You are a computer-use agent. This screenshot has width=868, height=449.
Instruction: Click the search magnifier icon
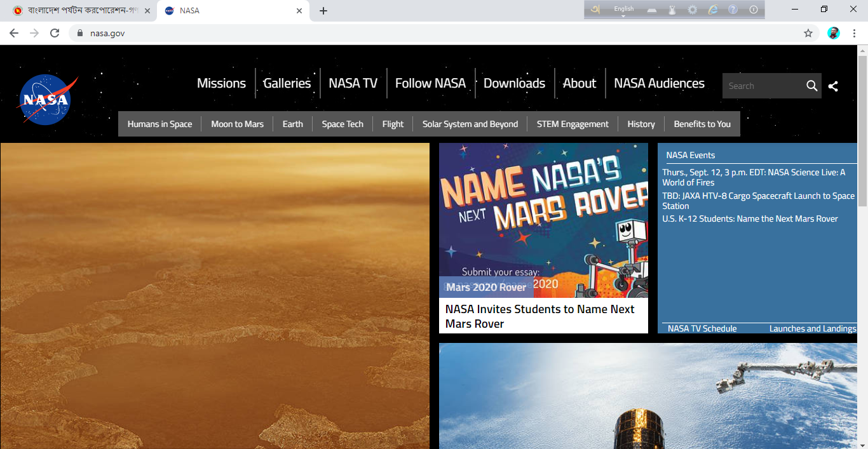(811, 86)
